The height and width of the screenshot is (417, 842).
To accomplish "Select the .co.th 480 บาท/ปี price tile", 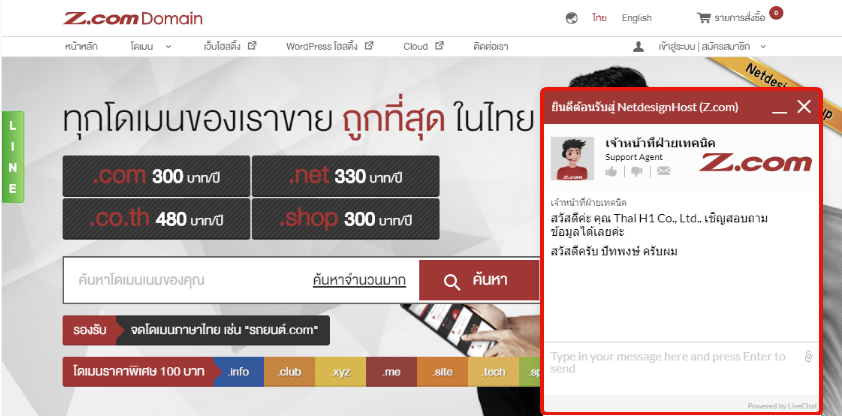I will click(x=156, y=219).
